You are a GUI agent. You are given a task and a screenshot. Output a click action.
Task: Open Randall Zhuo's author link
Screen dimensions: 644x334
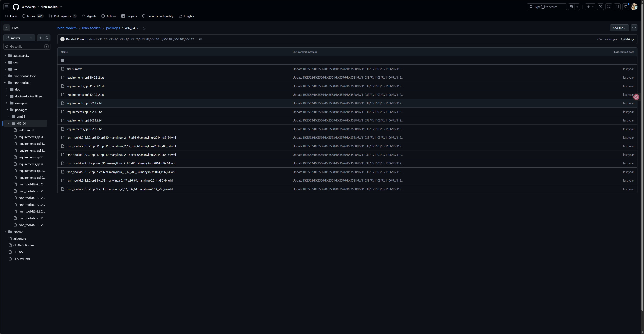(75, 39)
